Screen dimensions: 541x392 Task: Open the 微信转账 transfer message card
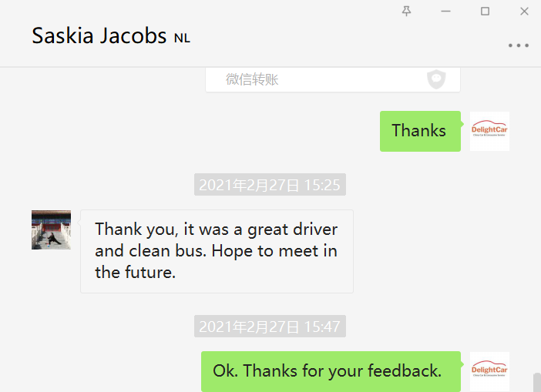(333, 79)
